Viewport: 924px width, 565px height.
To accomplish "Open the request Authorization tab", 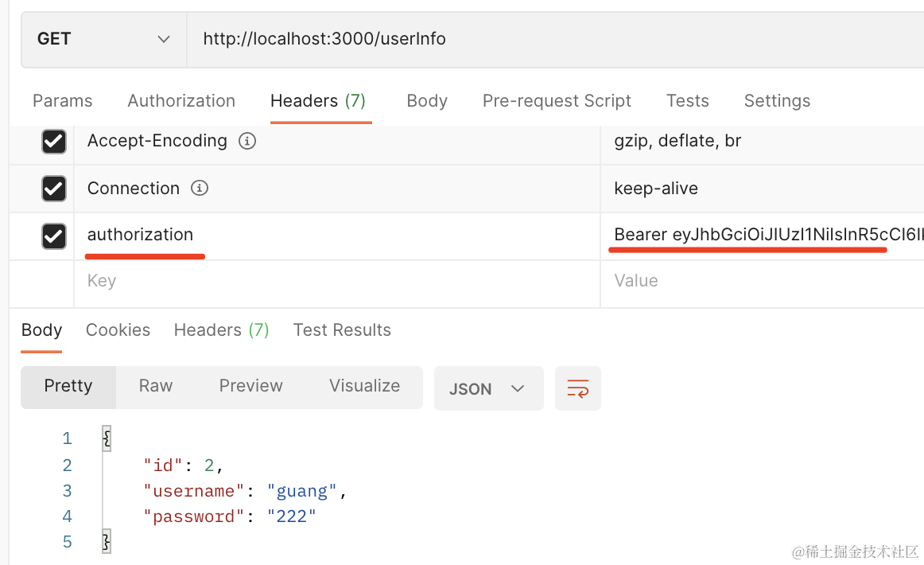I will [x=181, y=101].
